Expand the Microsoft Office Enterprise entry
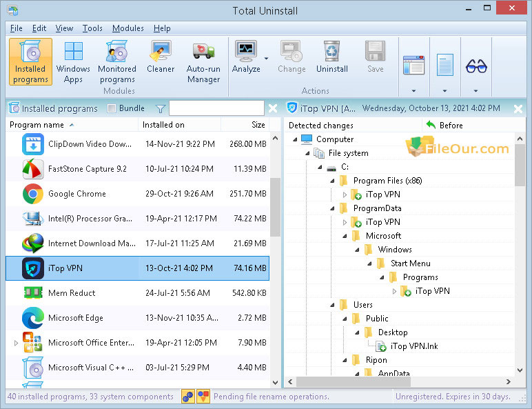This screenshot has width=532, height=409. 16,343
